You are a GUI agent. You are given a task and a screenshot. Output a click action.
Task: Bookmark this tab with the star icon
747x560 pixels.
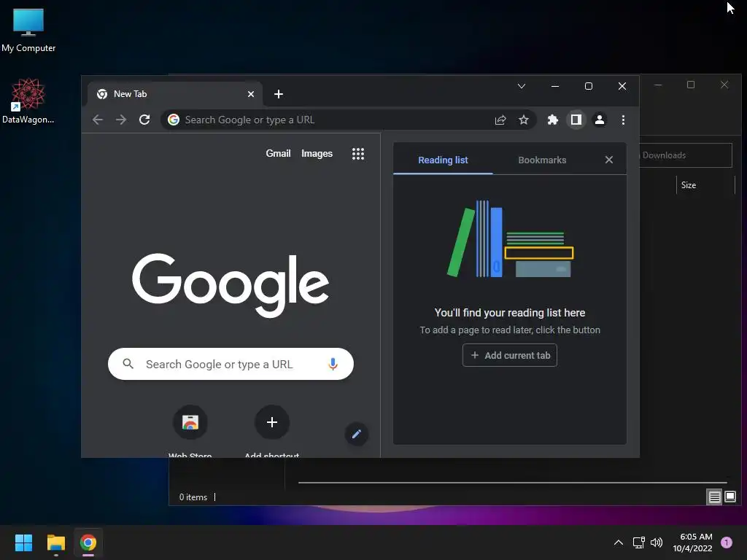[524, 120]
